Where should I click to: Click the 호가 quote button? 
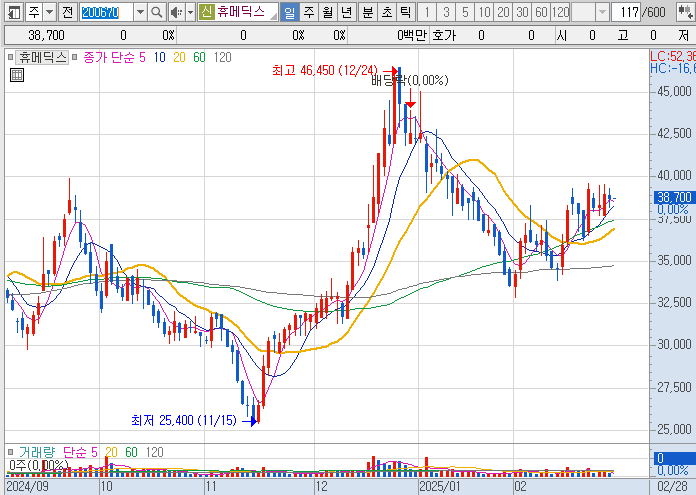click(x=443, y=35)
